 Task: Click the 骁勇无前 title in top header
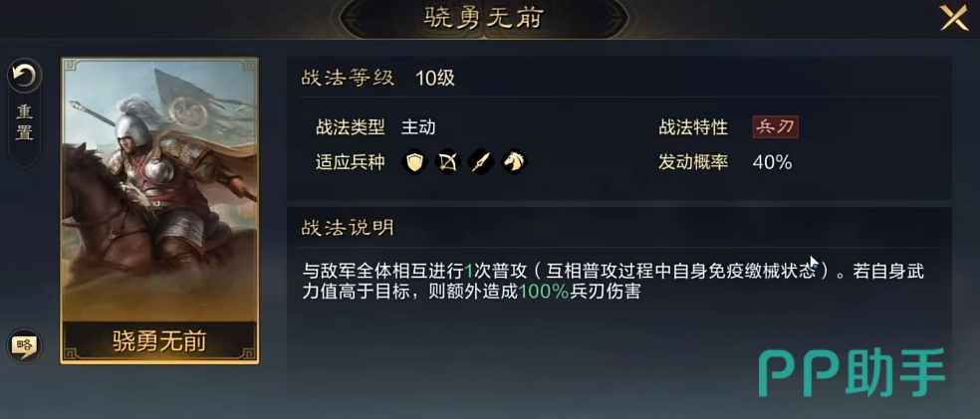483,17
